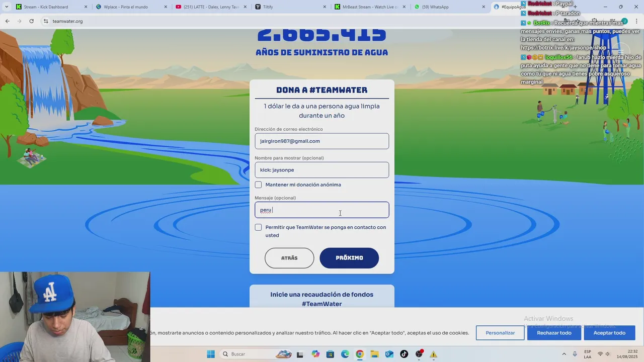The image size is (644, 362).
Task: Click the Personalizar cookies button
Action: point(500,333)
